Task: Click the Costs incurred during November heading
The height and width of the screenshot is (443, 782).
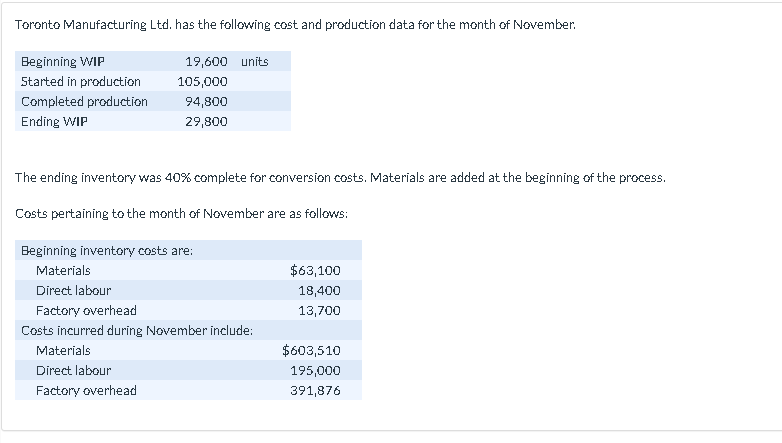Action: (137, 330)
